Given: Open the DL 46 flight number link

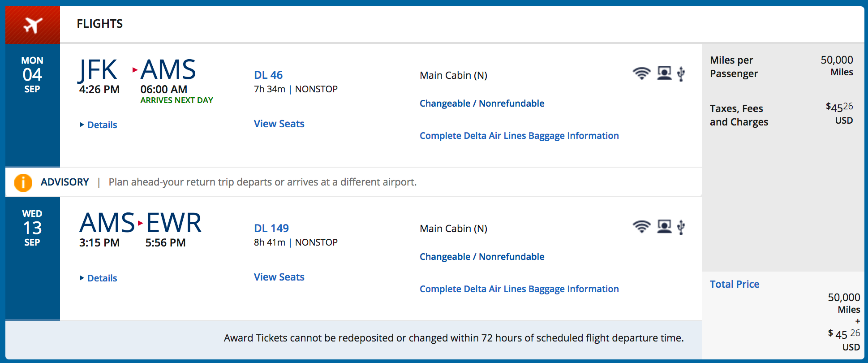Looking at the screenshot, I should click(x=268, y=75).
